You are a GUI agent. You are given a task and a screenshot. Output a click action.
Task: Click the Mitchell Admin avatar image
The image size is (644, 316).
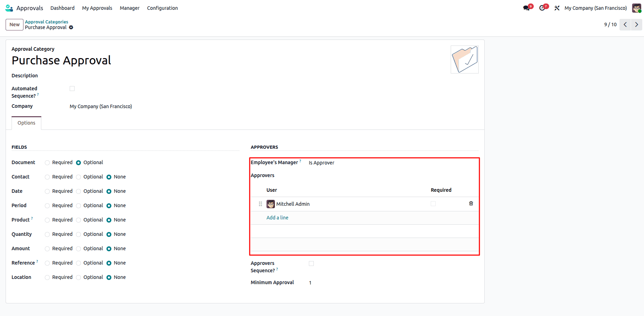point(271,204)
